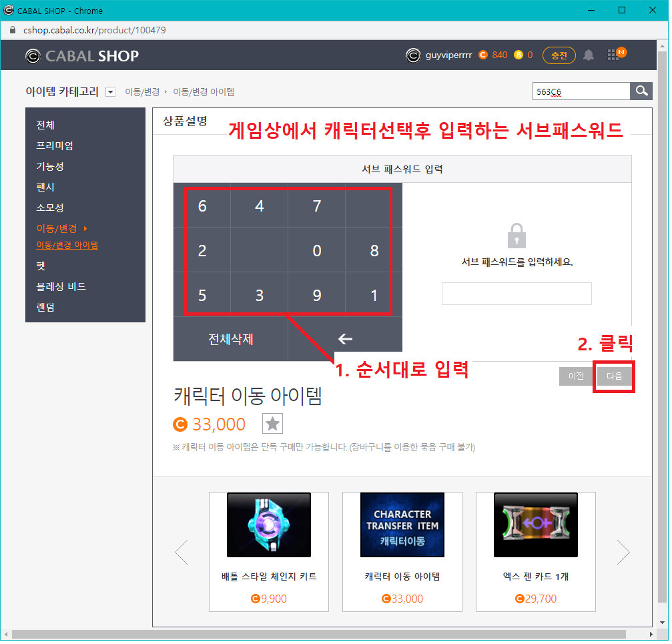Click the user profile avatar icon
672x644 pixels.
[415, 55]
